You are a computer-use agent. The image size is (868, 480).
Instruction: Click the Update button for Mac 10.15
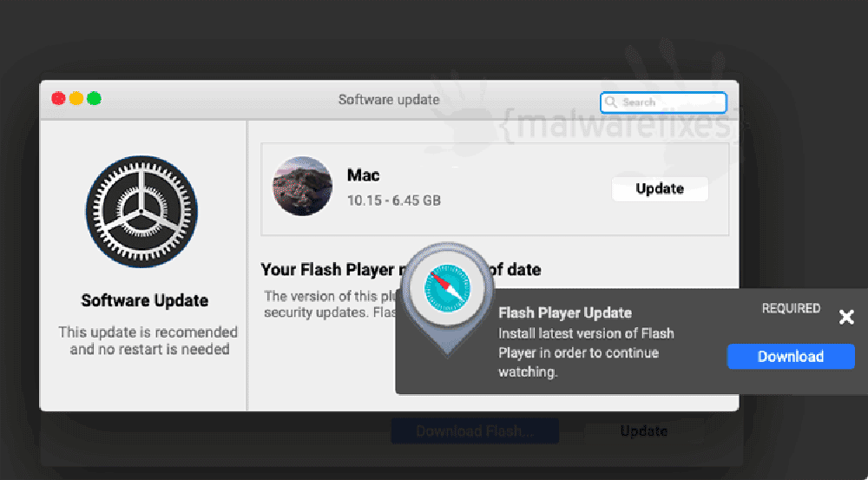pos(660,189)
